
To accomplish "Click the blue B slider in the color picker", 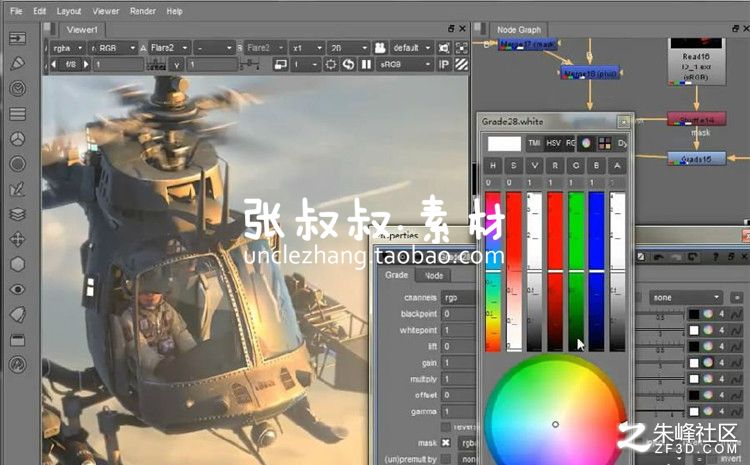I will click(596, 271).
